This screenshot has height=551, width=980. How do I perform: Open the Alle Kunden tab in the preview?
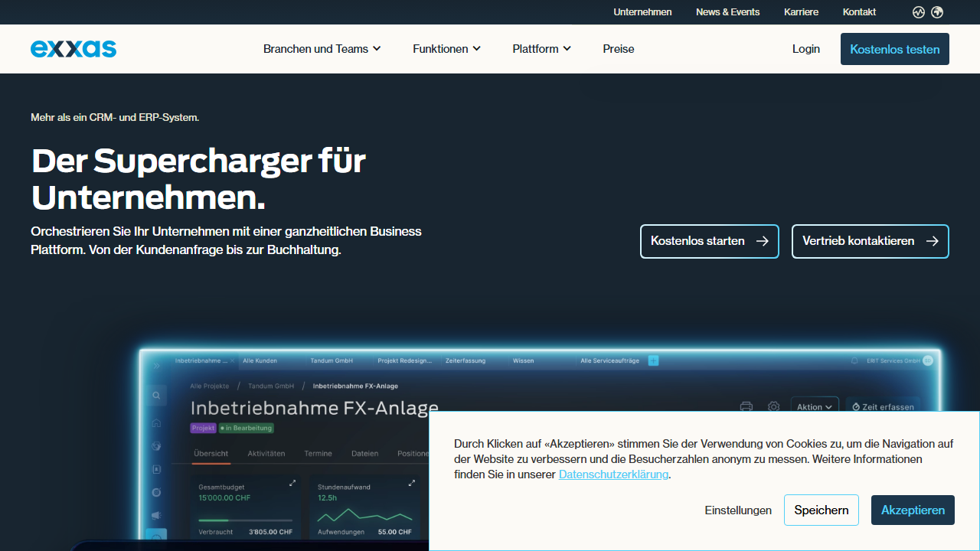click(x=260, y=360)
